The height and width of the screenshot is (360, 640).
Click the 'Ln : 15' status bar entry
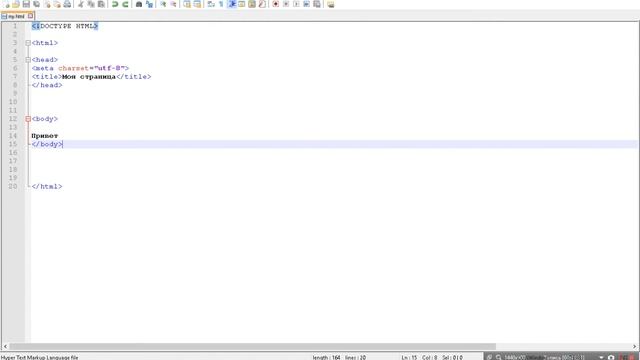pyautogui.click(x=409, y=357)
